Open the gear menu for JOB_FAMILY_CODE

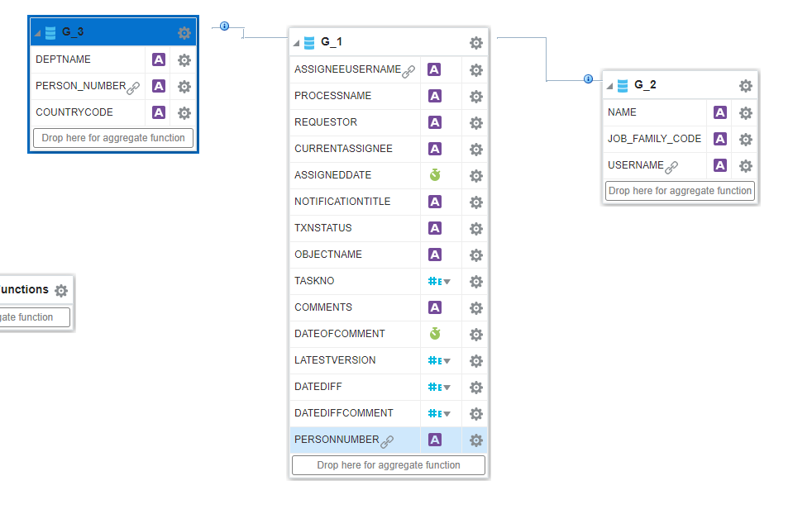coord(745,138)
